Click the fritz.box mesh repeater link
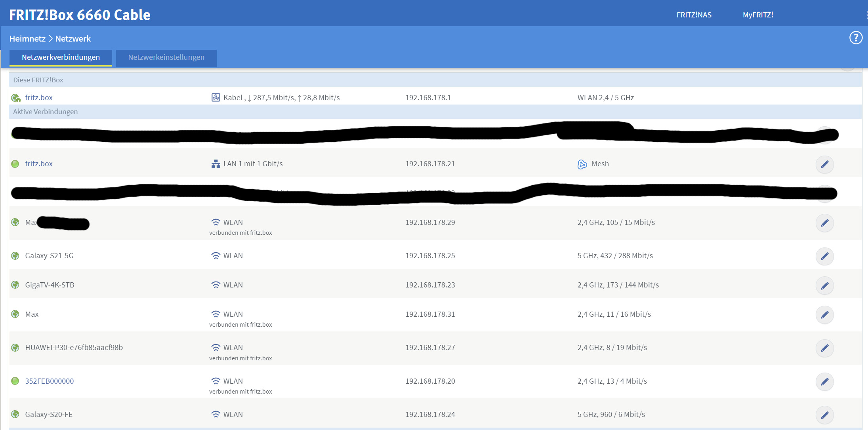The image size is (868, 430). pyautogui.click(x=39, y=164)
